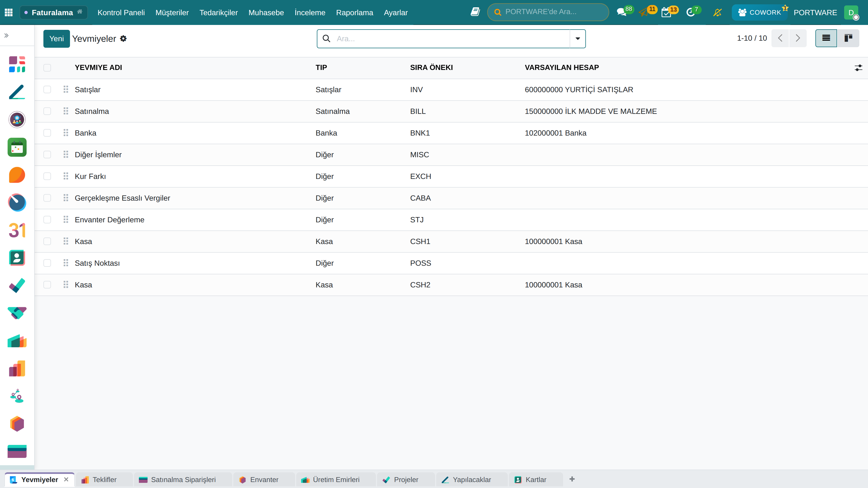This screenshot has width=868, height=488.
Task: Check the Banka row checkbox
Action: [x=47, y=133]
